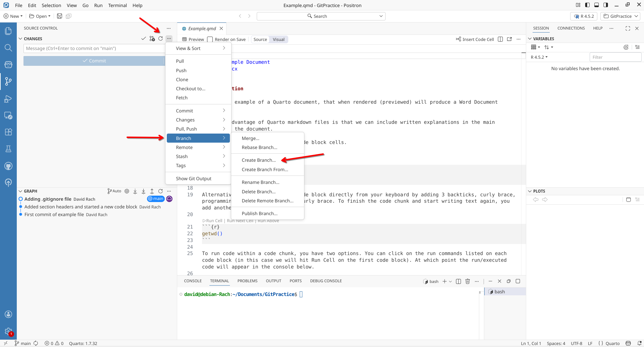Open Manage settings gear icon
The width and height of the screenshot is (644, 347).
[8, 331]
